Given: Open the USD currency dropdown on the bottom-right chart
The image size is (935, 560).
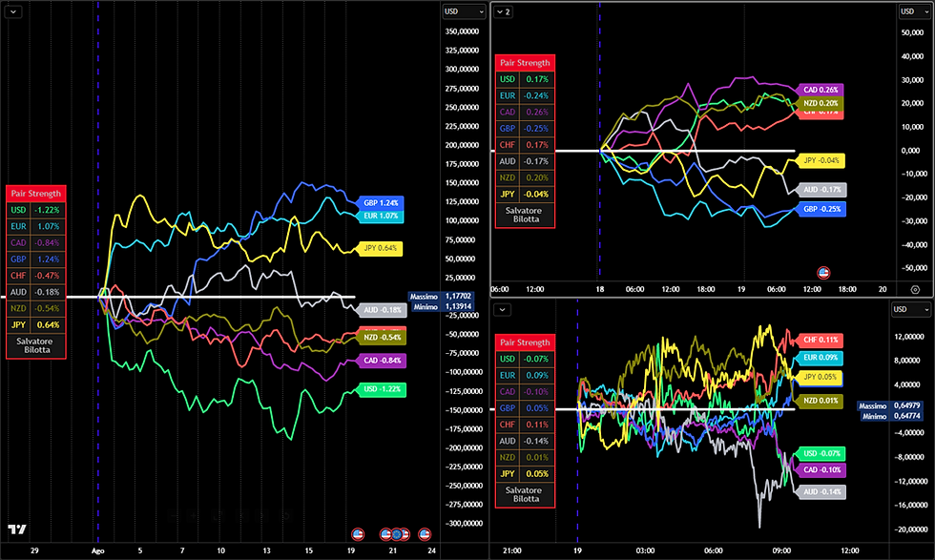Looking at the screenshot, I should point(910,309).
